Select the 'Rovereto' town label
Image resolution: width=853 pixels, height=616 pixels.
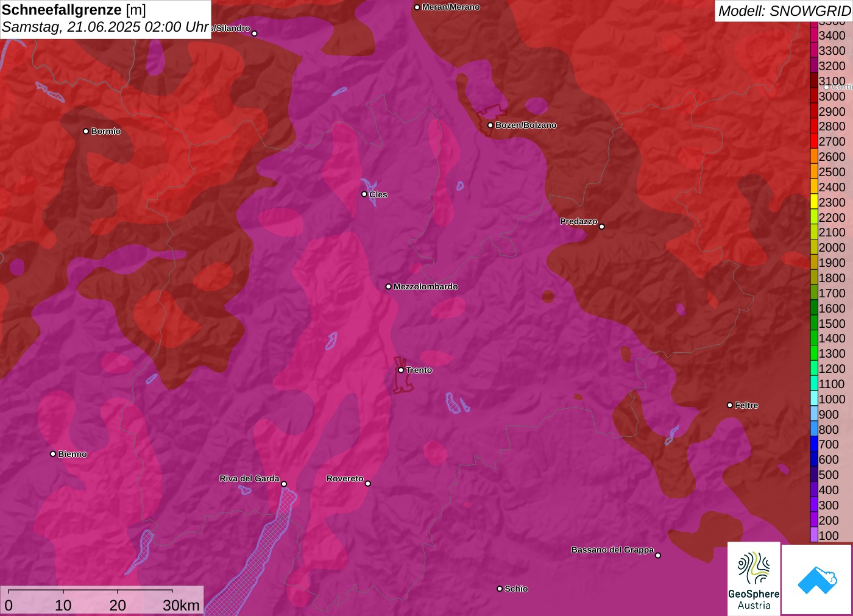(x=345, y=479)
